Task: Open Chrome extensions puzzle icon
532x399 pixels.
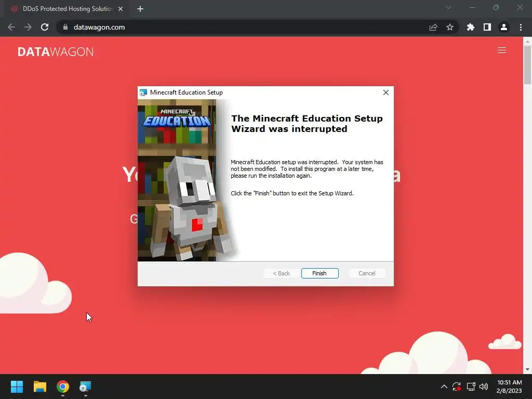Action: [471, 27]
